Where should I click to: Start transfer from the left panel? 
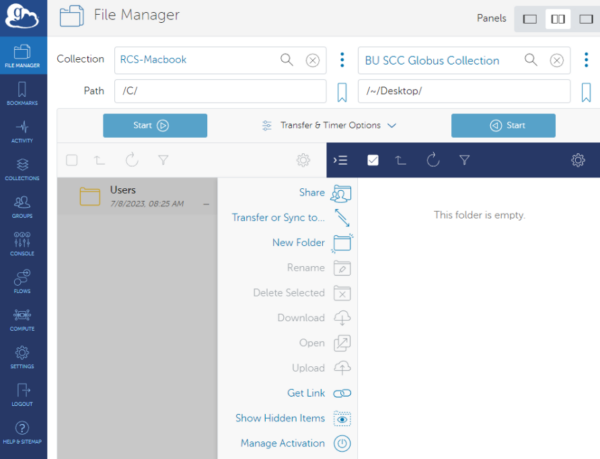(x=155, y=125)
